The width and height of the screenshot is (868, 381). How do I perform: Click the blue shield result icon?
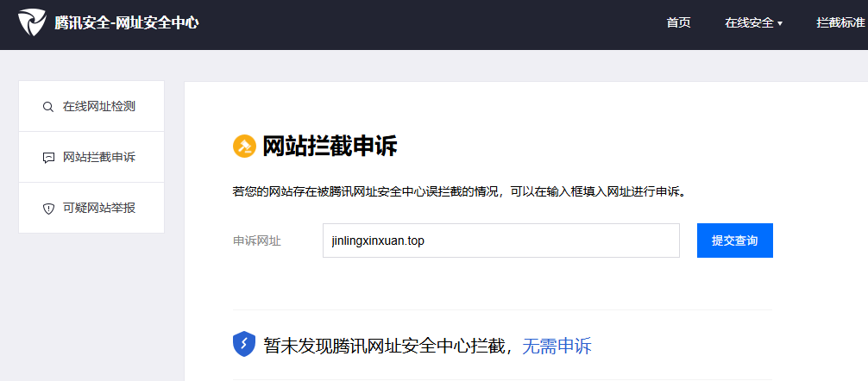(244, 344)
